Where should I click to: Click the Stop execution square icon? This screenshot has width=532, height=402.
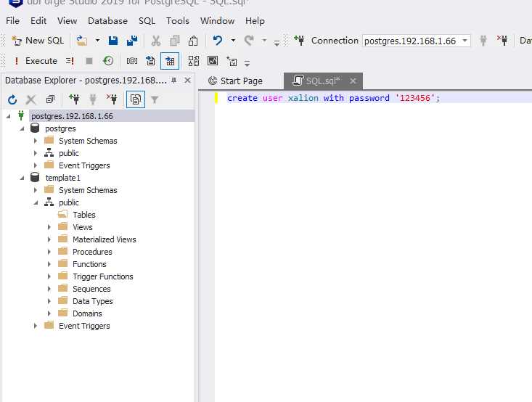click(x=89, y=61)
